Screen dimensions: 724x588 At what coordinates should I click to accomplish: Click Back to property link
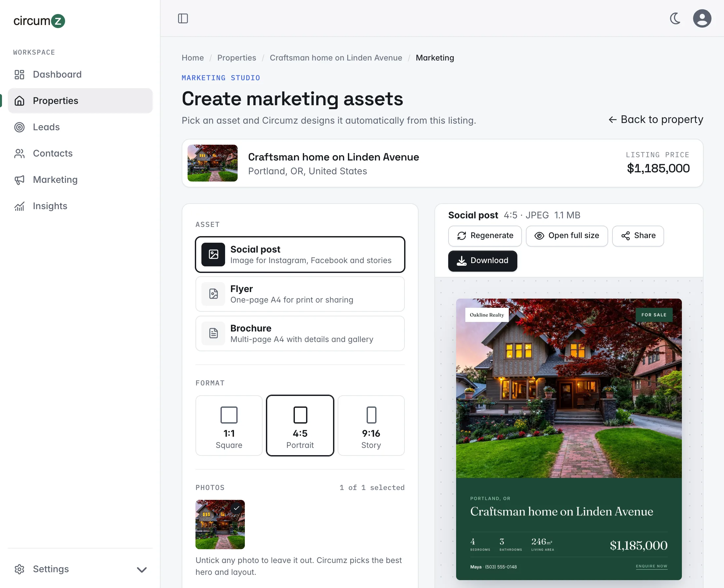(656, 120)
